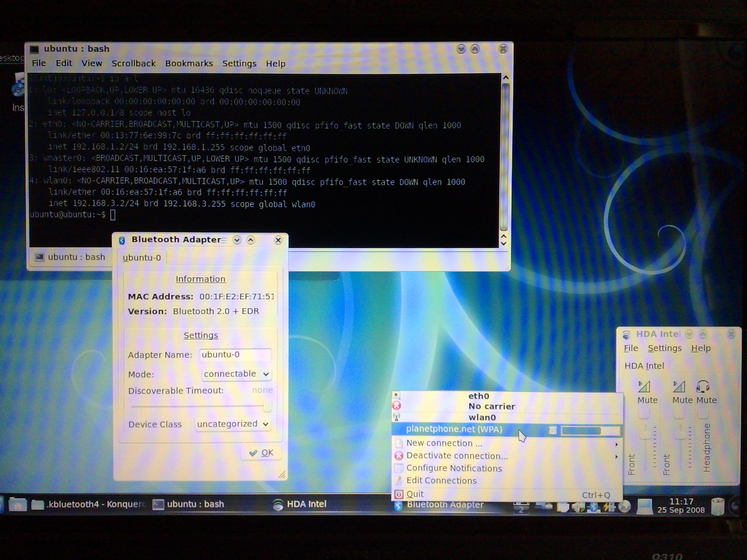Click the red Quit icon in network menu

tap(399, 494)
